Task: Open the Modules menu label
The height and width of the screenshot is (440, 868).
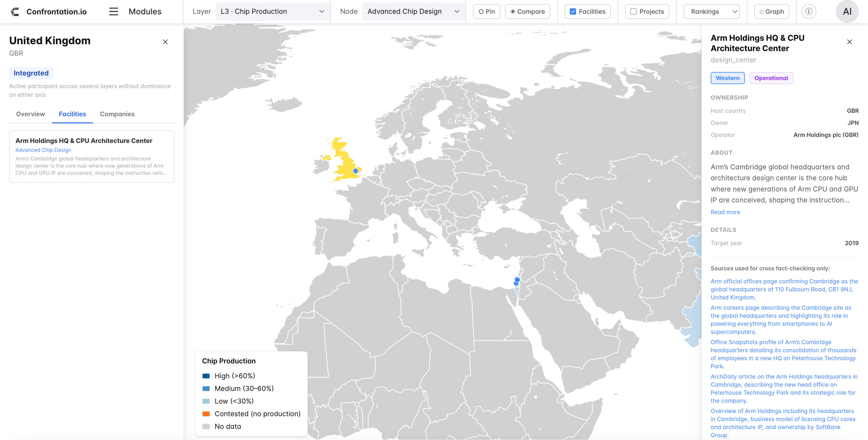Action: click(x=145, y=11)
